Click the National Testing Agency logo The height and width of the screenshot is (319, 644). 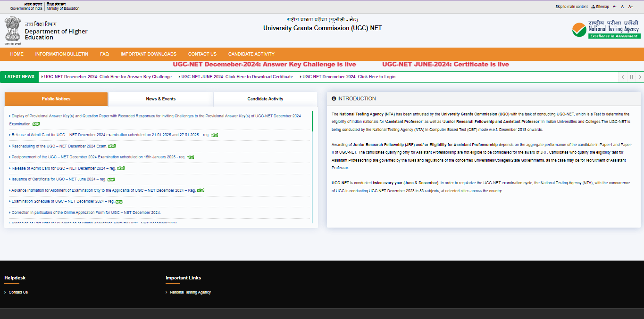coord(606,30)
